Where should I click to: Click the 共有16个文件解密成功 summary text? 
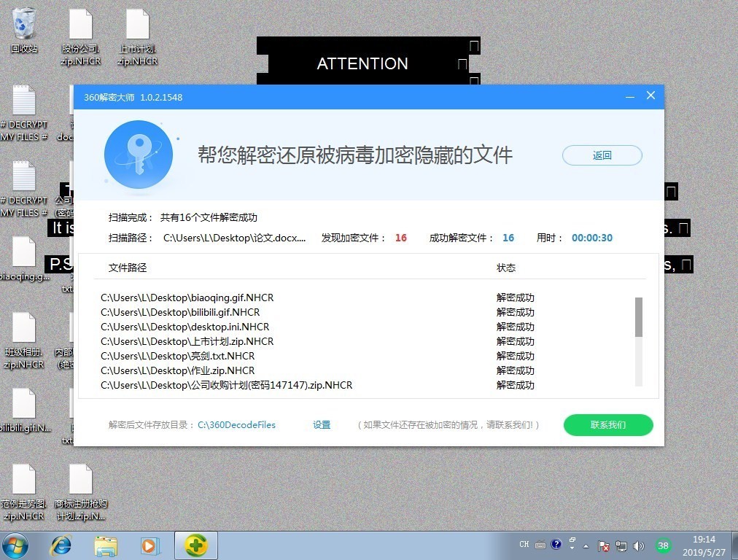click(209, 217)
